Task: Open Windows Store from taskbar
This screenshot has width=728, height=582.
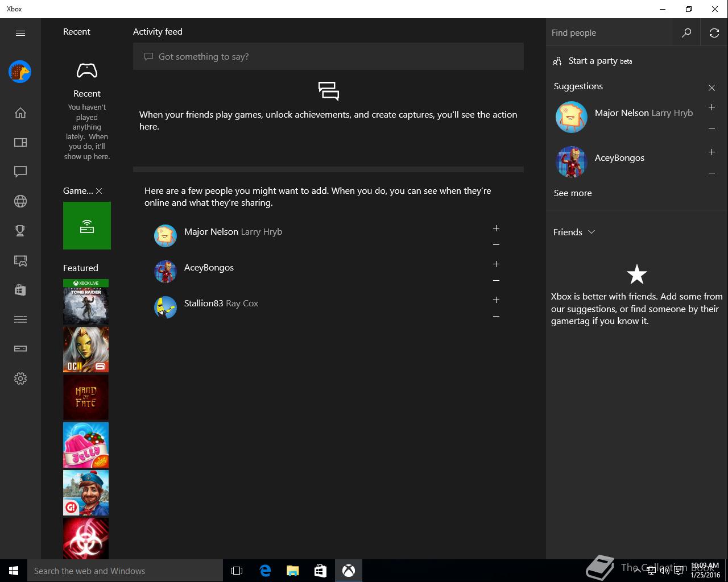Action: 320,571
